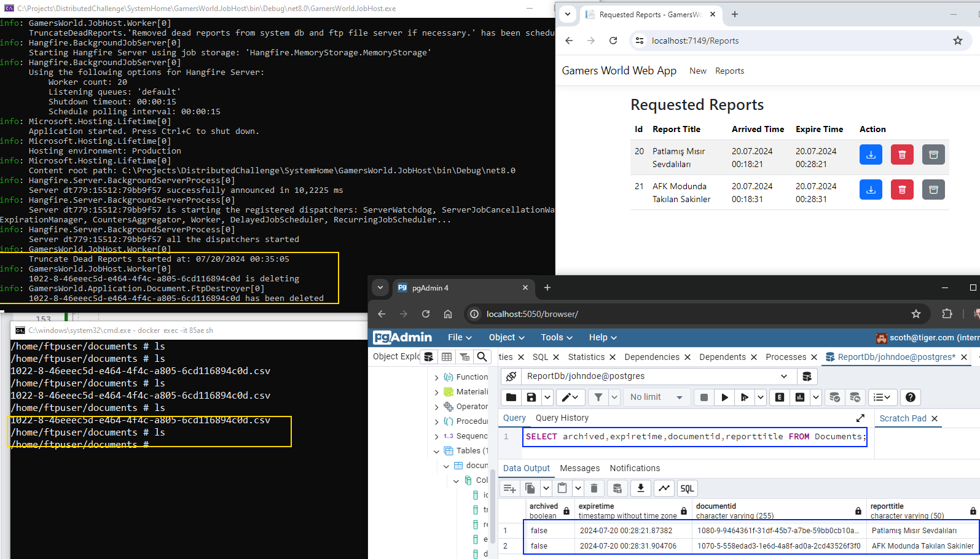Open the tab search dropdown in Reports browser
The image size is (980, 559).
[x=568, y=14]
